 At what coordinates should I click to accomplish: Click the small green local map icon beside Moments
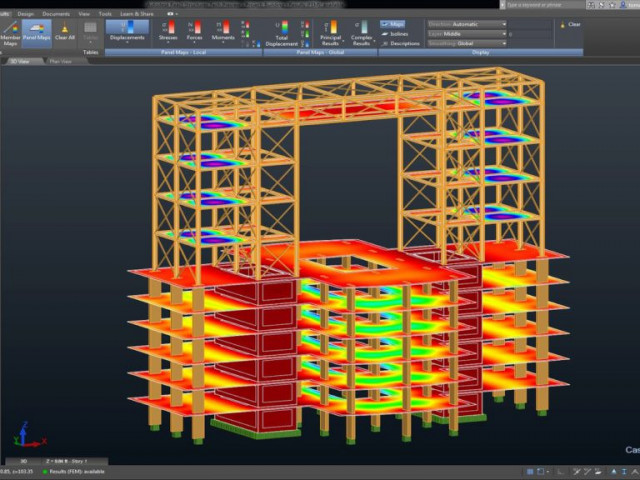click(245, 34)
